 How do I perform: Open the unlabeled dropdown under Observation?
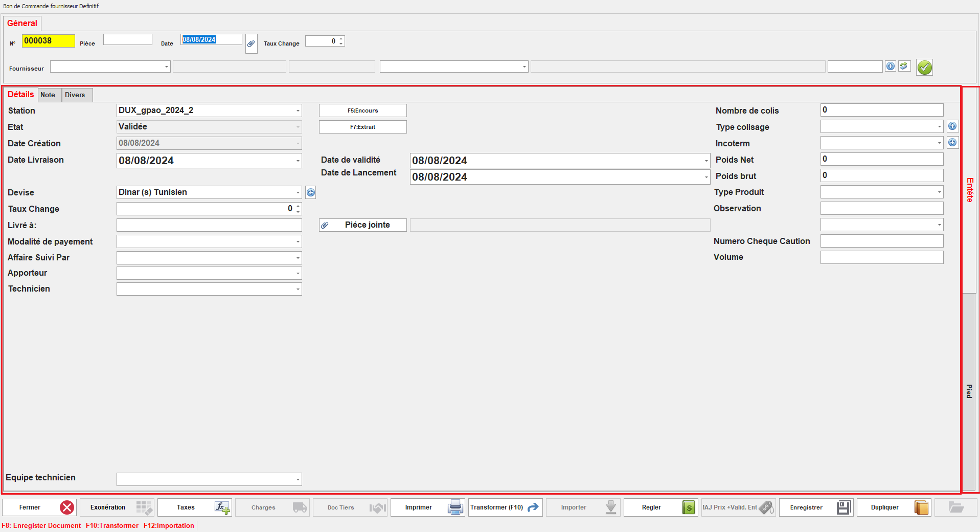pyautogui.click(x=939, y=225)
